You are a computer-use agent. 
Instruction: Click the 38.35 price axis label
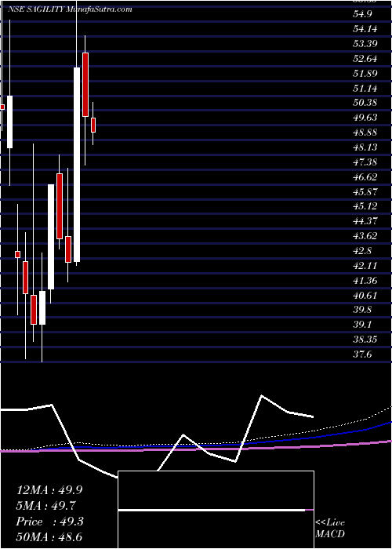[x=365, y=340]
